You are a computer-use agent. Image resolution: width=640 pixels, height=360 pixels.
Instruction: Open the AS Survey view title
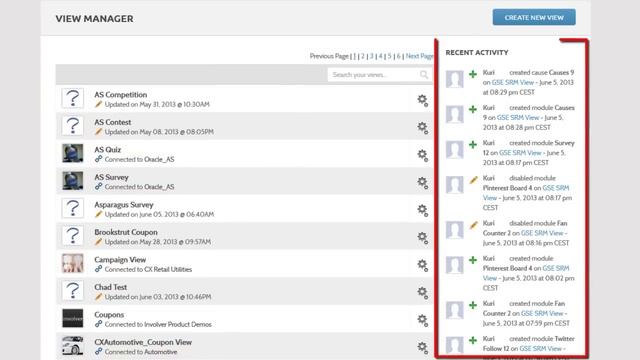(x=111, y=177)
